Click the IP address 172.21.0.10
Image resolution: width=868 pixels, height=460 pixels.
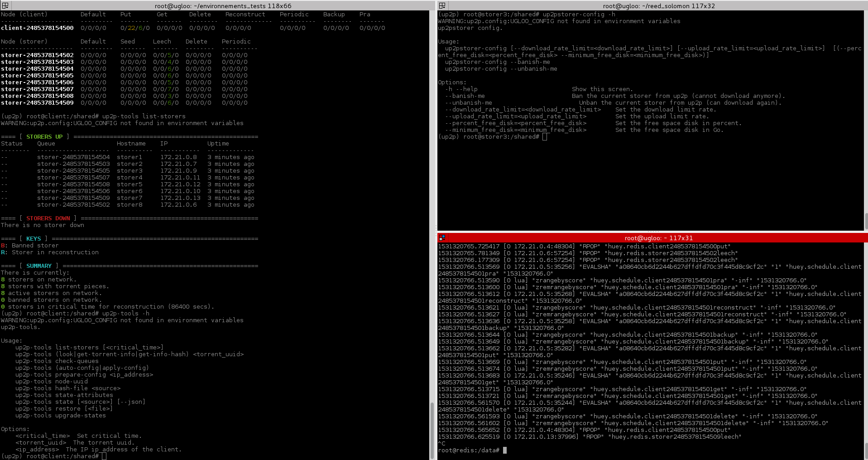point(180,191)
